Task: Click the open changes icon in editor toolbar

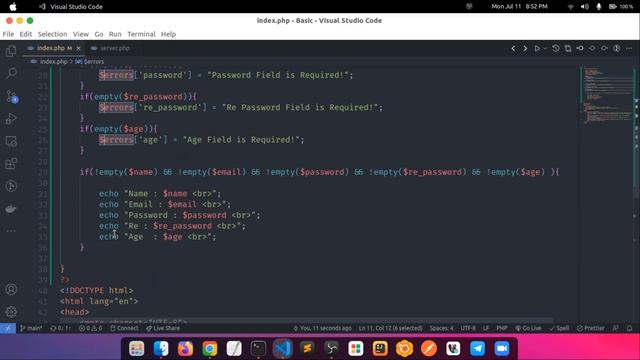Action: point(568,49)
